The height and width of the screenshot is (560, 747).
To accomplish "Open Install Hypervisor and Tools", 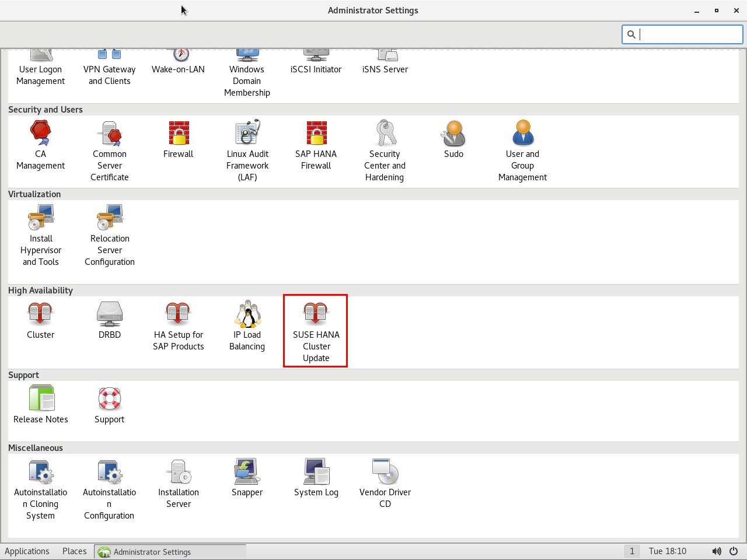I will (x=41, y=235).
